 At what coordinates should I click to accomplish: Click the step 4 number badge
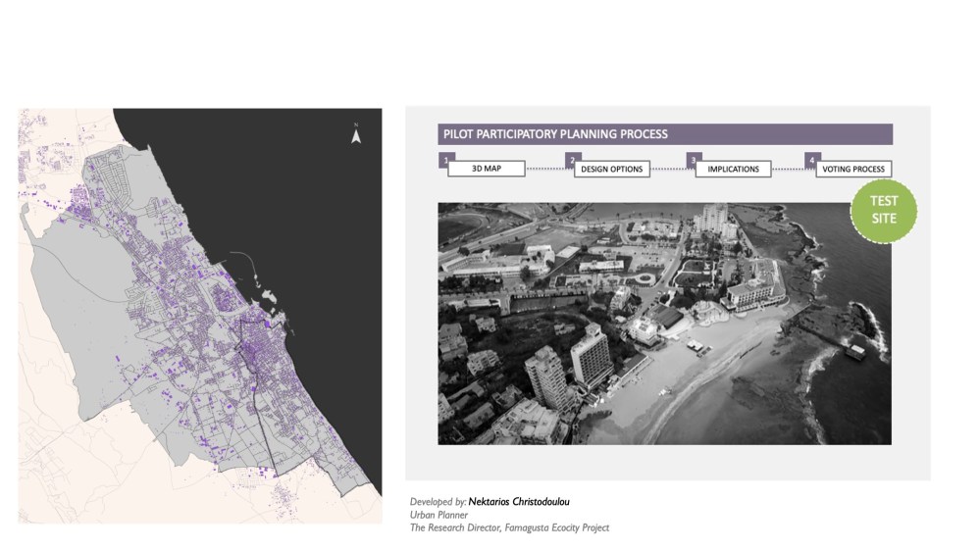point(811,159)
